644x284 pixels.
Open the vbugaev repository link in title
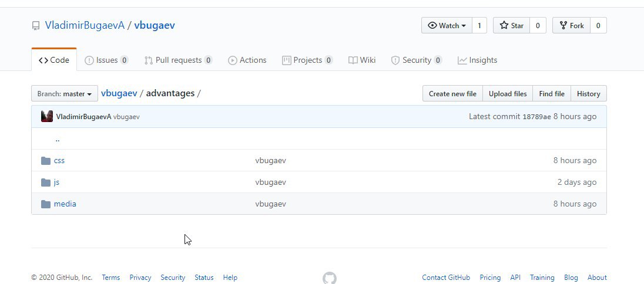tap(155, 25)
